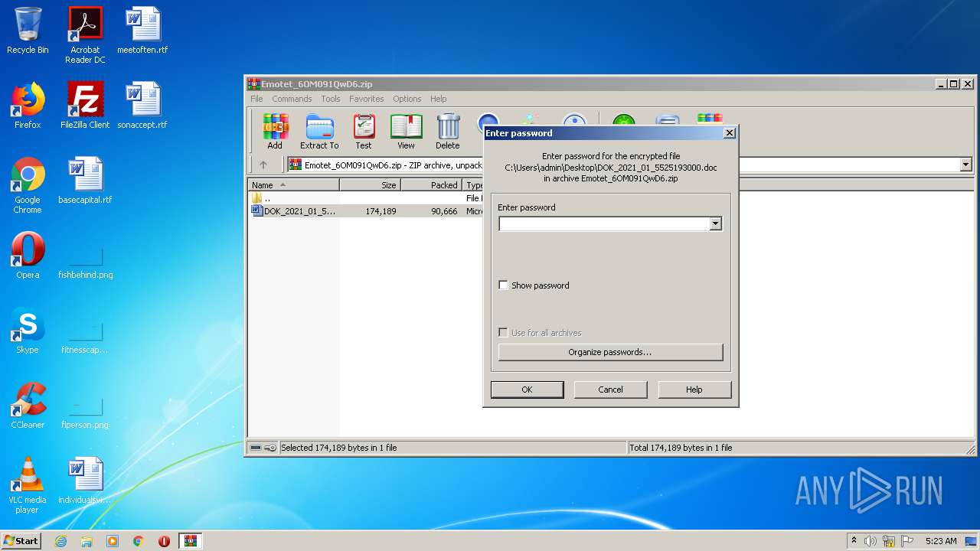Click the Test archive toolbar icon
The height and width of the screenshot is (551, 980).
(x=364, y=132)
